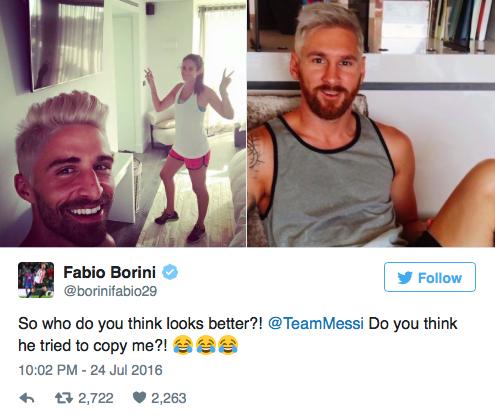The height and width of the screenshot is (420, 495).
Task: View the 2,263 likes count
Action: tap(169, 398)
